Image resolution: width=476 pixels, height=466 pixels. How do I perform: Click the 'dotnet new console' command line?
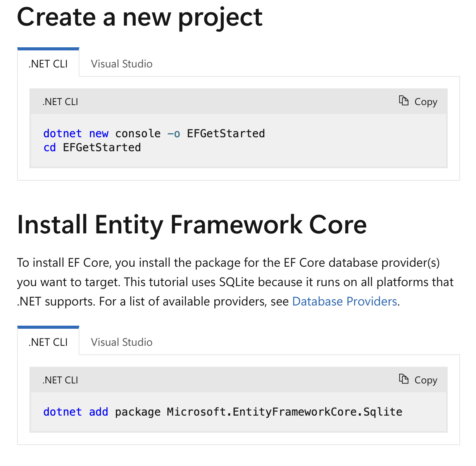(154, 133)
